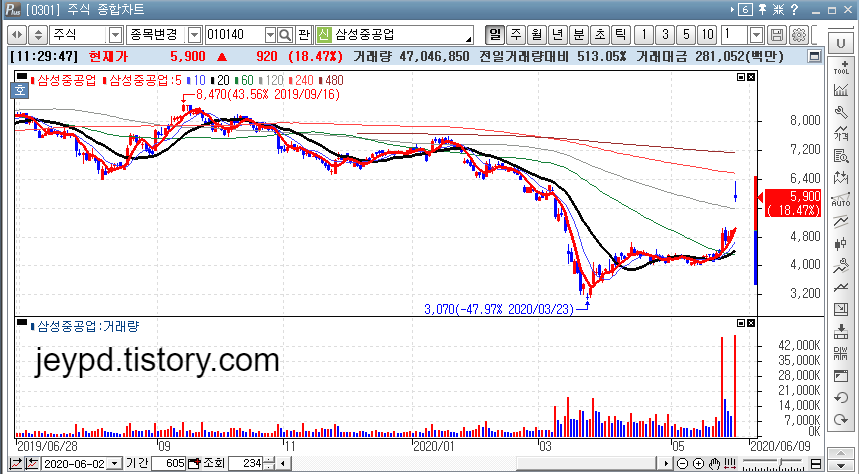Click the zoom out minus circle icon
This screenshot has width=859, height=474.
682,464
